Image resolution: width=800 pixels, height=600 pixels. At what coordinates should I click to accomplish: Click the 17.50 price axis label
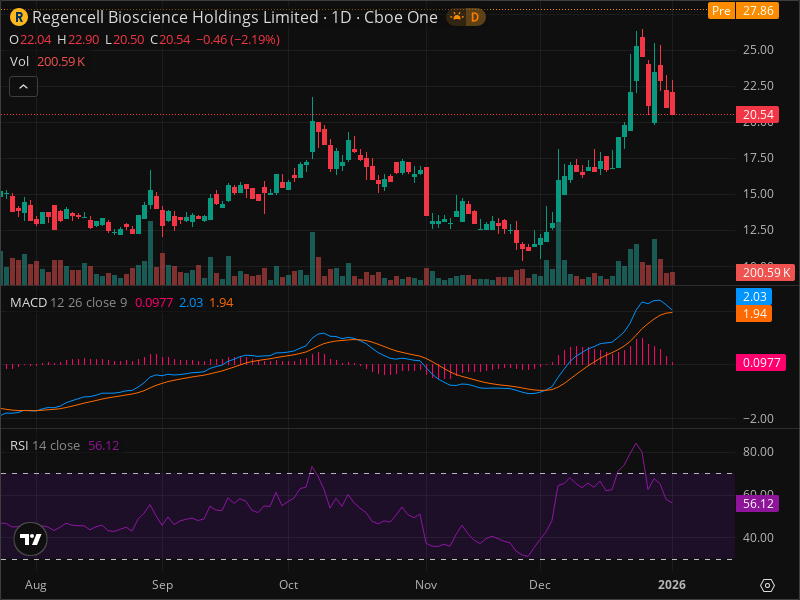(758, 158)
